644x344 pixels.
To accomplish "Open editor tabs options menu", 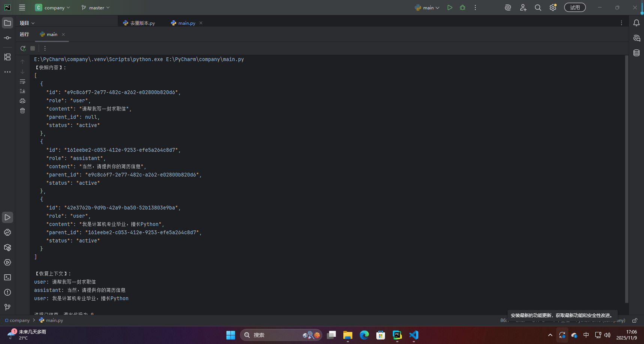I will tap(622, 23).
